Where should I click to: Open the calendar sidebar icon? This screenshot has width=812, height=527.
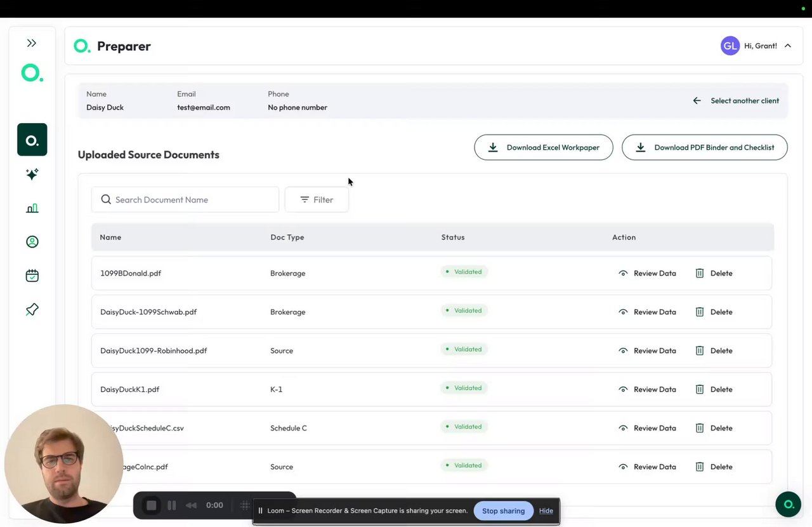(x=32, y=276)
